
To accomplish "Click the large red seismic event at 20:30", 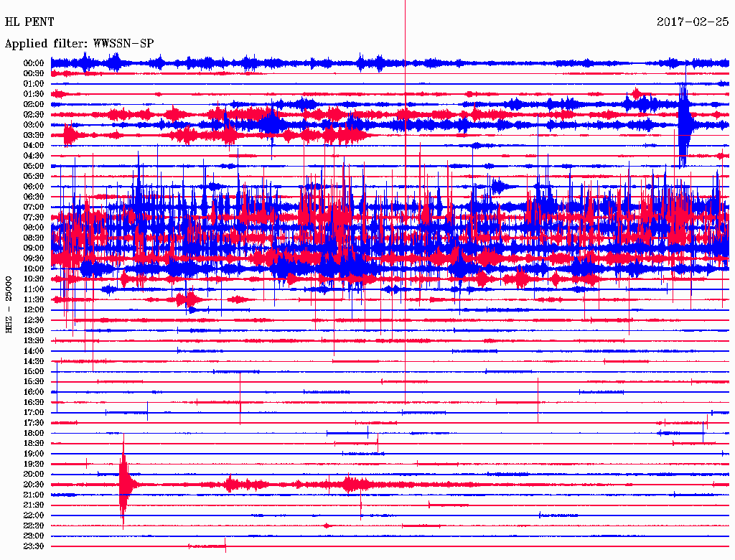I will 124,484.
